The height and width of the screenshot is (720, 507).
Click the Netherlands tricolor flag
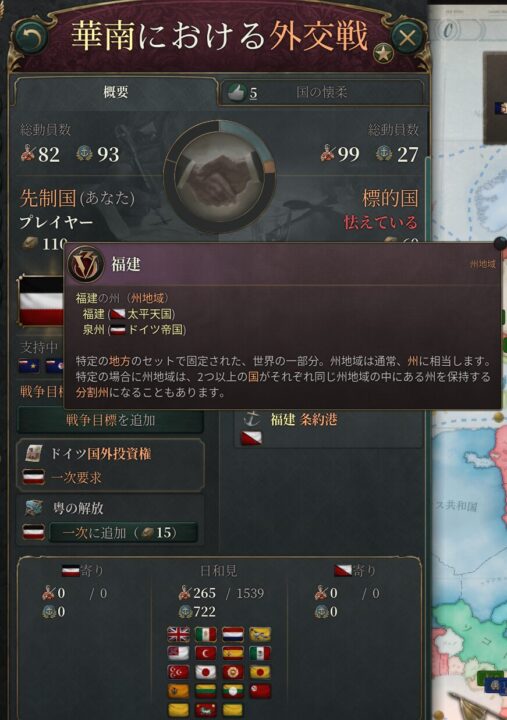pos(233,635)
